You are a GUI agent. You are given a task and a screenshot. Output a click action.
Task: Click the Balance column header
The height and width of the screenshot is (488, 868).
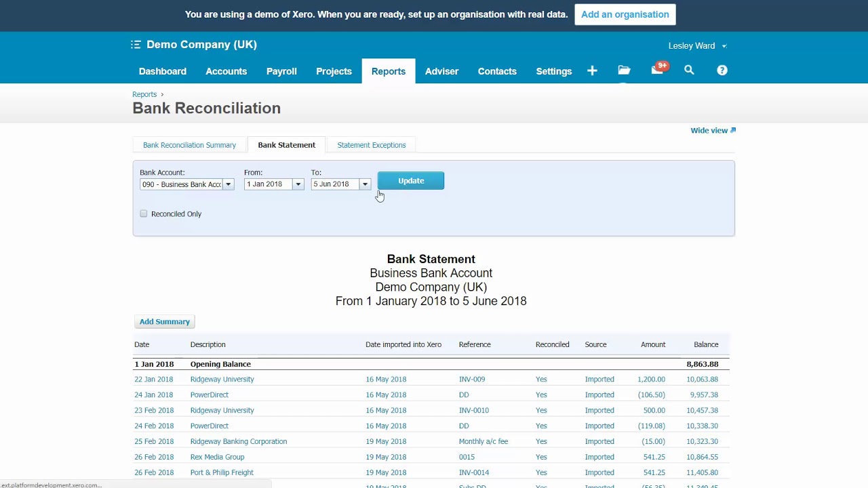point(706,345)
